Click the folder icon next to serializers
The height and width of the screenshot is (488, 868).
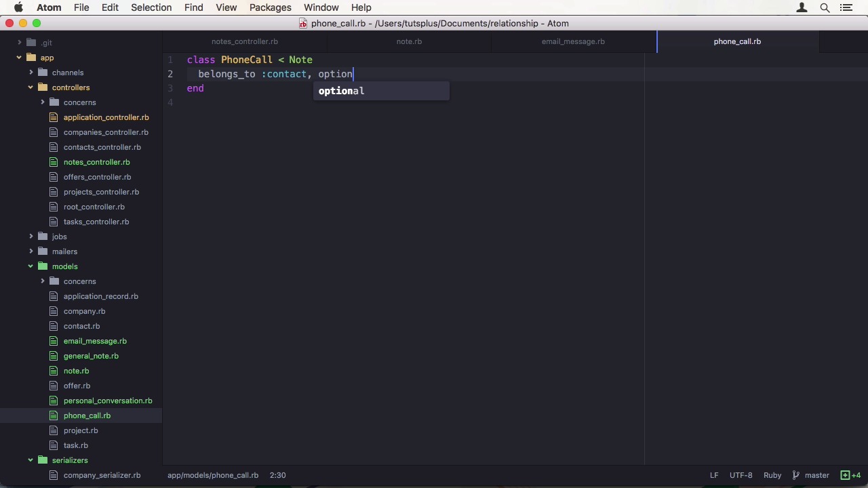[43, 460]
